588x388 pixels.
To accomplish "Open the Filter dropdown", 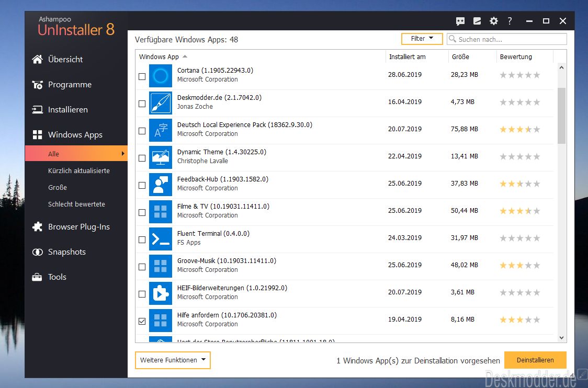I will pyautogui.click(x=422, y=39).
